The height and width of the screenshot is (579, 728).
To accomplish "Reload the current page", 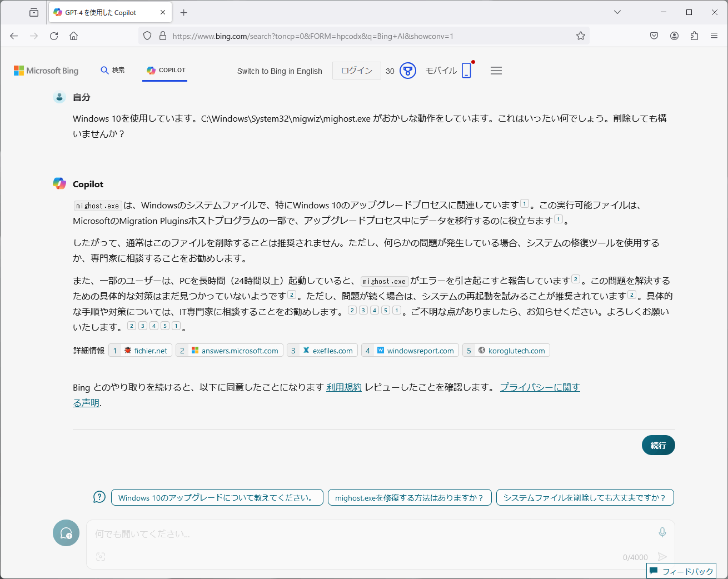I will (x=54, y=36).
